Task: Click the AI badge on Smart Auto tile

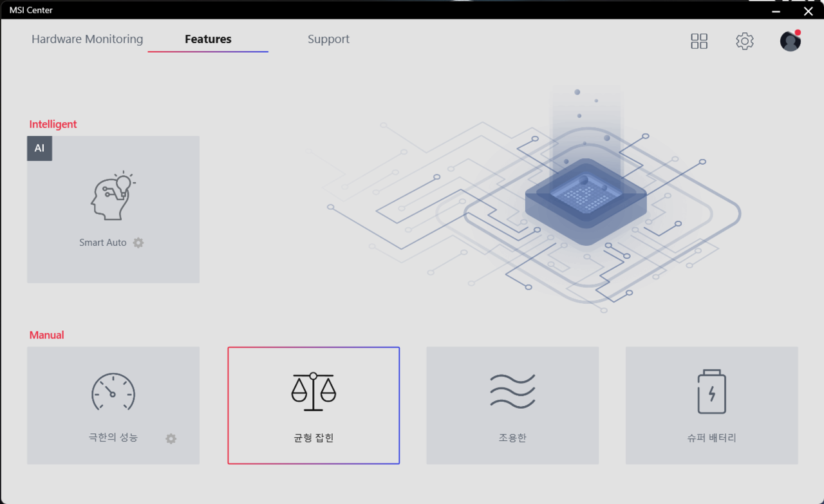Action: 39,148
